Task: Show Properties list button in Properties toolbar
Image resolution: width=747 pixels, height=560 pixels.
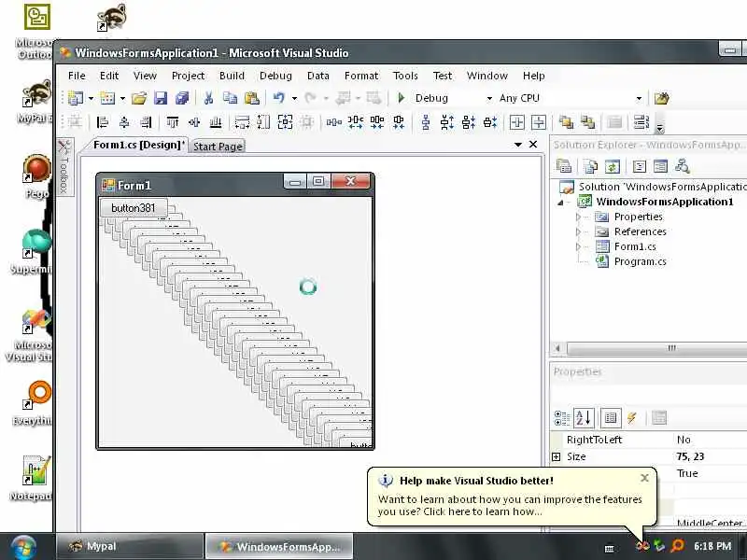Action: (611, 418)
